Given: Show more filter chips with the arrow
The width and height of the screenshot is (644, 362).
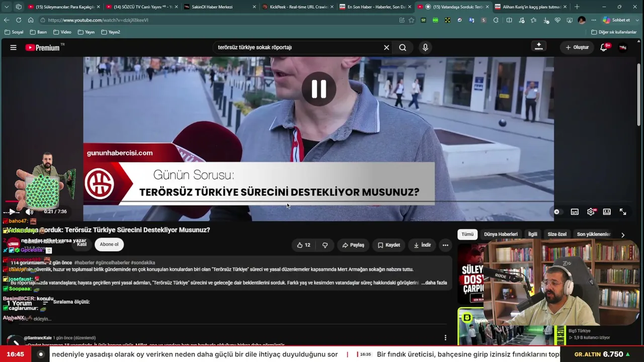Looking at the screenshot, I should pos(623,235).
